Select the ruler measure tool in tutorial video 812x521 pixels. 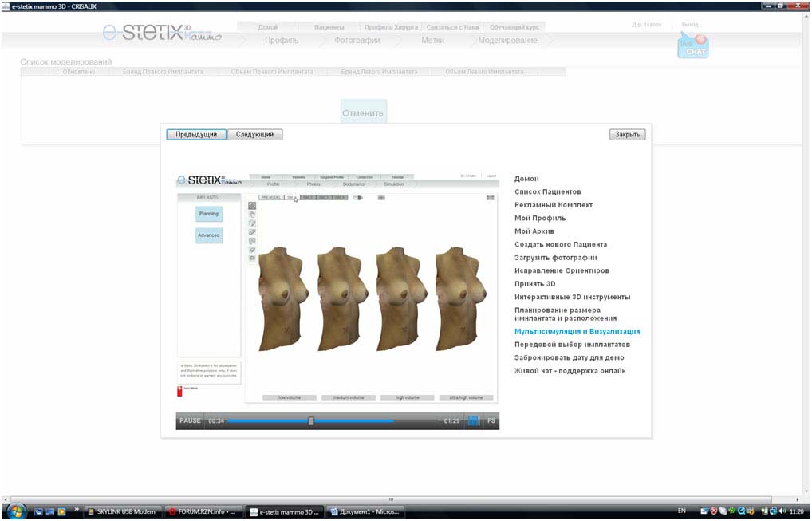(x=252, y=232)
